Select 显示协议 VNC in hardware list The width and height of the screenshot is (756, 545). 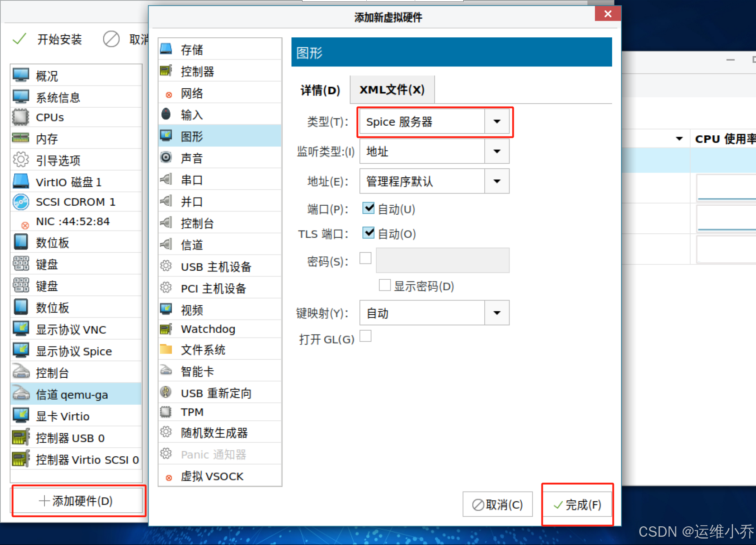(x=71, y=330)
